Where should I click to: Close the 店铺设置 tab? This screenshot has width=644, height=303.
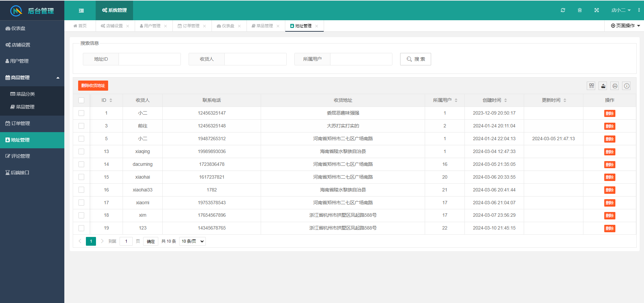pyautogui.click(x=128, y=26)
